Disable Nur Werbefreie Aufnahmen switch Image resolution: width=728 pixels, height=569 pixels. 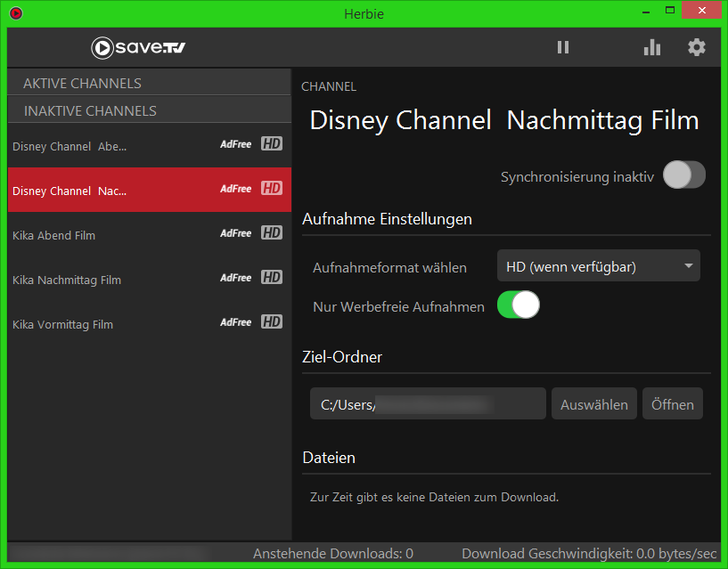coord(519,305)
